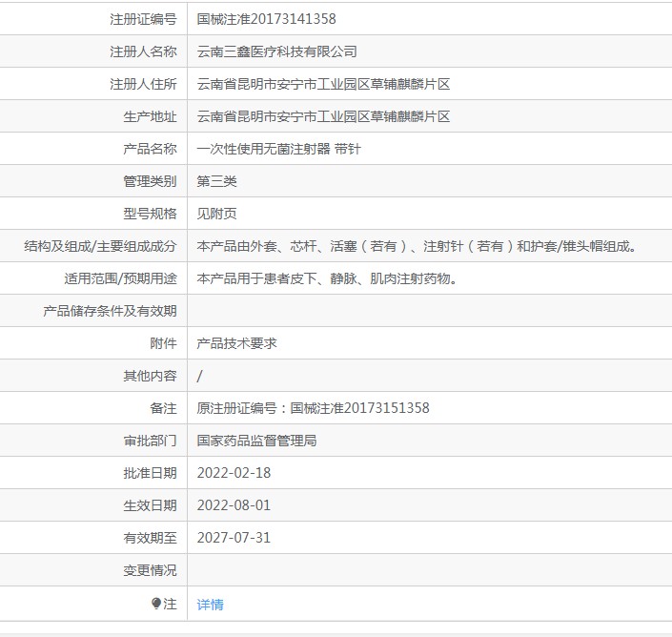Click 见附页 in the 型号规格 row
This screenshot has width=672, height=637.
coord(217,214)
